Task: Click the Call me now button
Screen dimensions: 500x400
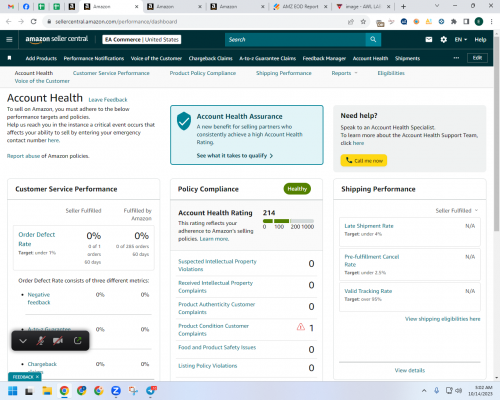Action: [364, 160]
